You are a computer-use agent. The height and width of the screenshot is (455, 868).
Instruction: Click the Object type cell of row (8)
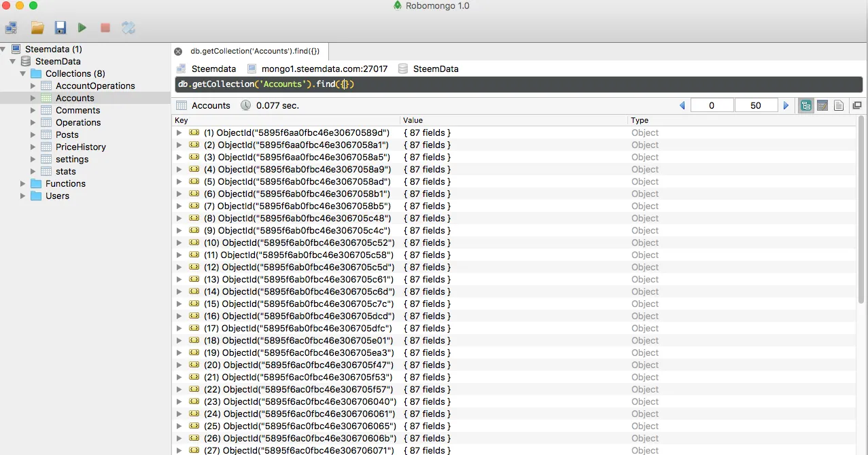click(645, 218)
